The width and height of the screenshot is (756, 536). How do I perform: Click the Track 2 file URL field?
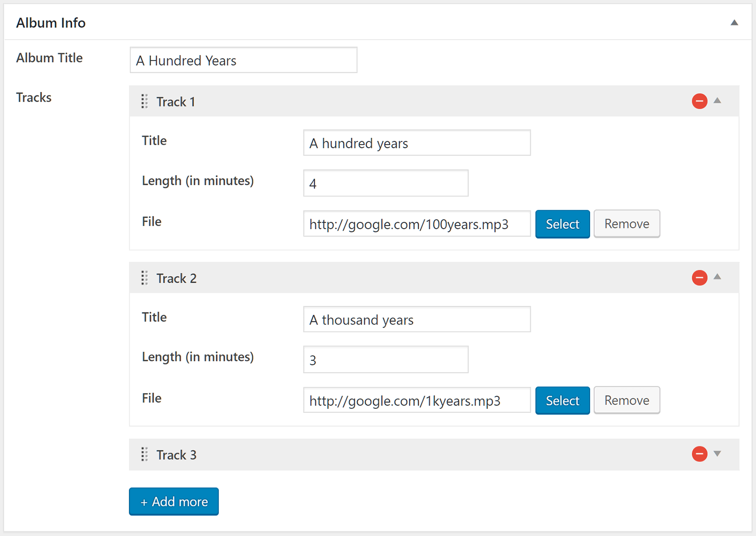[x=417, y=400]
